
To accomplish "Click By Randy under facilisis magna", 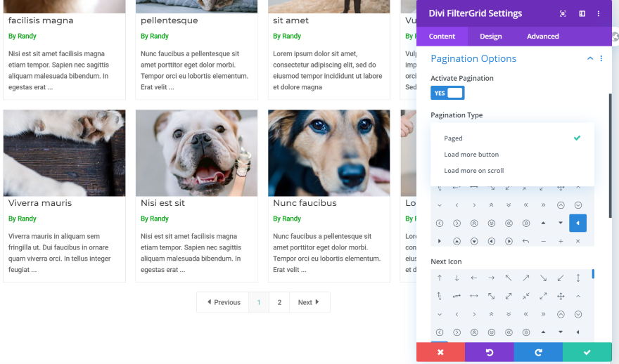I will coord(22,36).
